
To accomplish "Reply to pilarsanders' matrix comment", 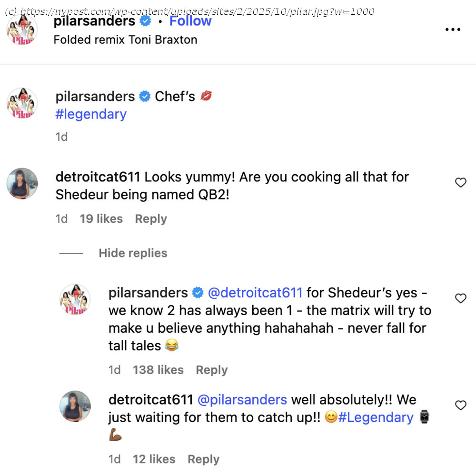I will [x=212, y=370].
